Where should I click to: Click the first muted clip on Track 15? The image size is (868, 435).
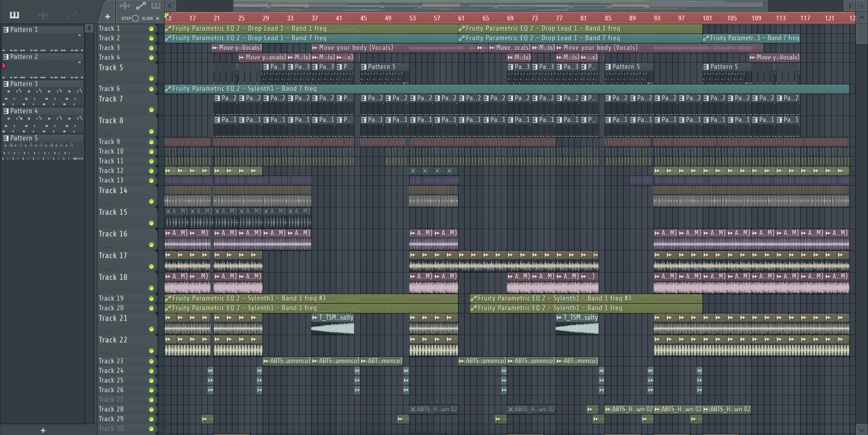177,219
